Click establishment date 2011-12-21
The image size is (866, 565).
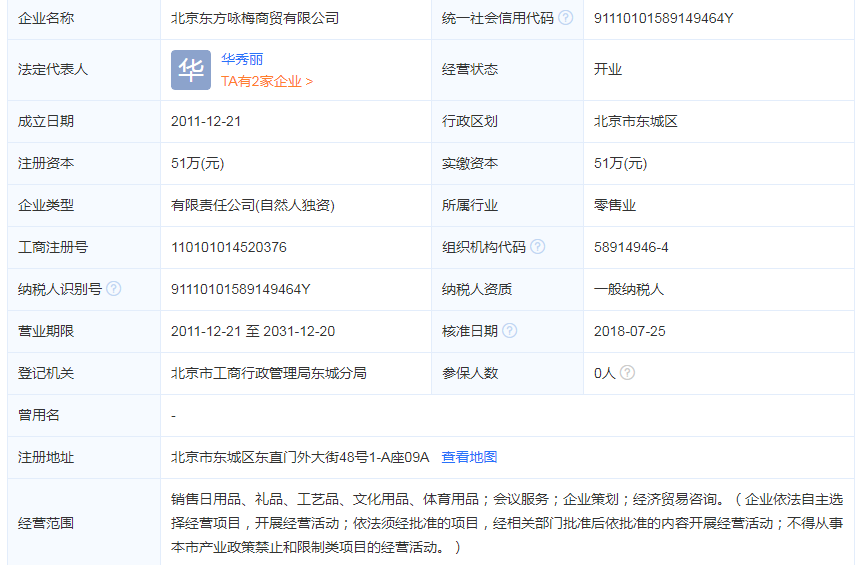coord(206,121)
